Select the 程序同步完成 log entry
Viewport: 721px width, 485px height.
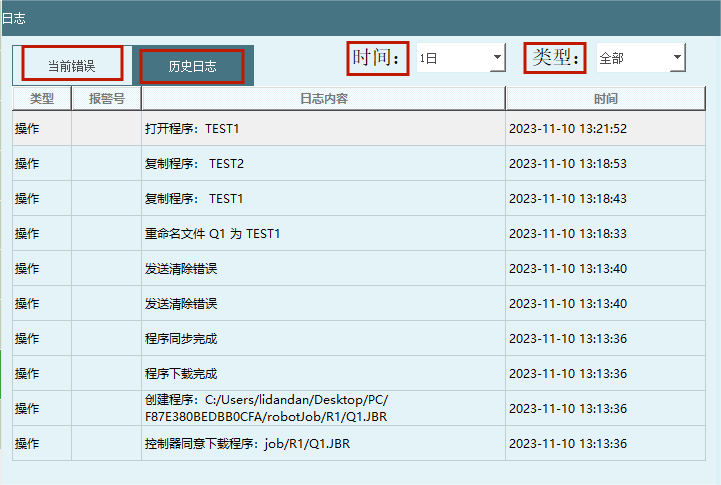tap(323, 339)
